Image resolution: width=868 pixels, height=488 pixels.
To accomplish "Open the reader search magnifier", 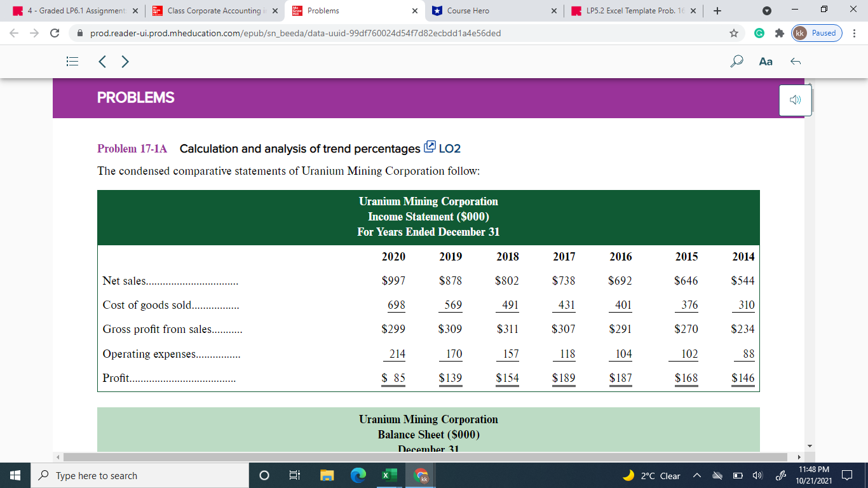I will 736,61.
